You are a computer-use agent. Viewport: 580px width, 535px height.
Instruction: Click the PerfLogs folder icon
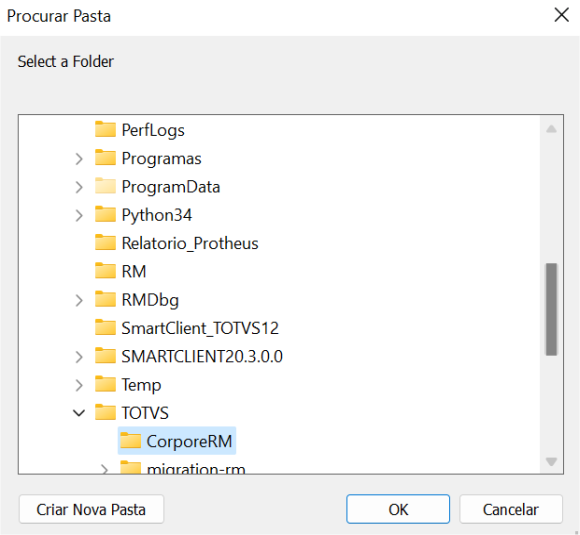105,129
